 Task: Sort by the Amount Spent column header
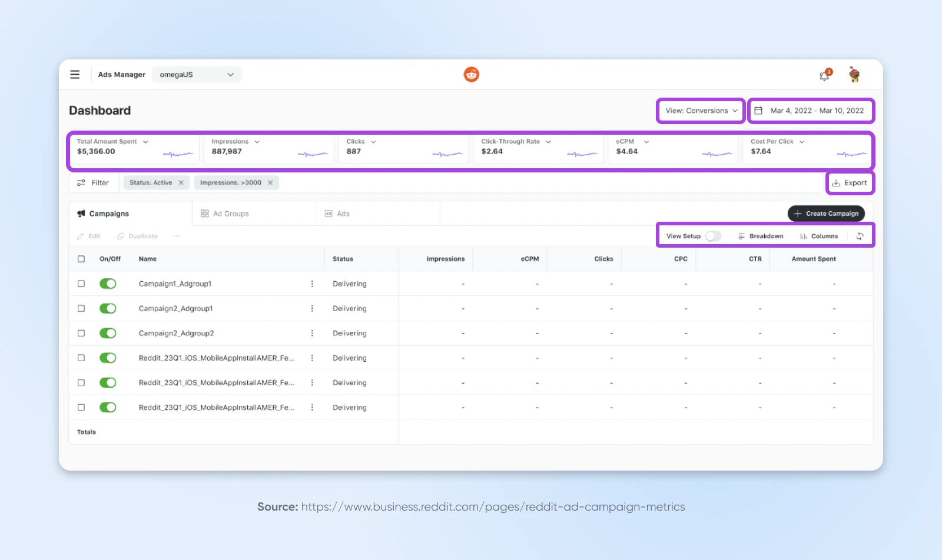pos(814,259)
